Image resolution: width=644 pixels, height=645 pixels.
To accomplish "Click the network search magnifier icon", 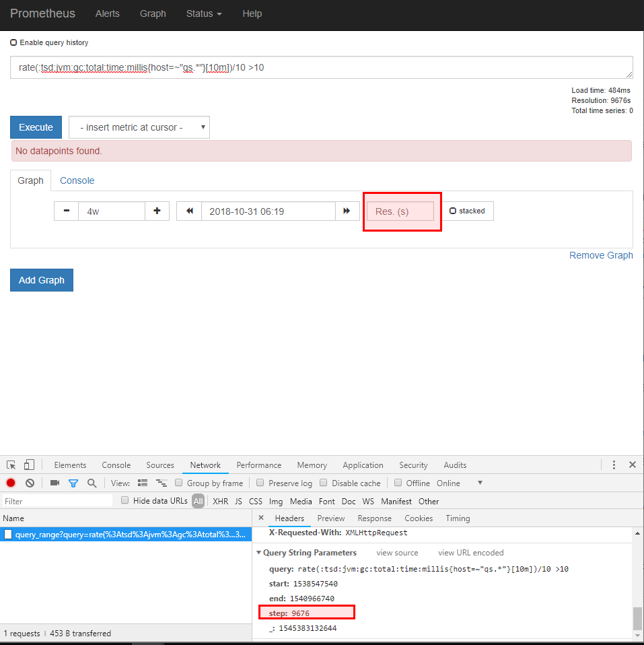I will 90,483.
